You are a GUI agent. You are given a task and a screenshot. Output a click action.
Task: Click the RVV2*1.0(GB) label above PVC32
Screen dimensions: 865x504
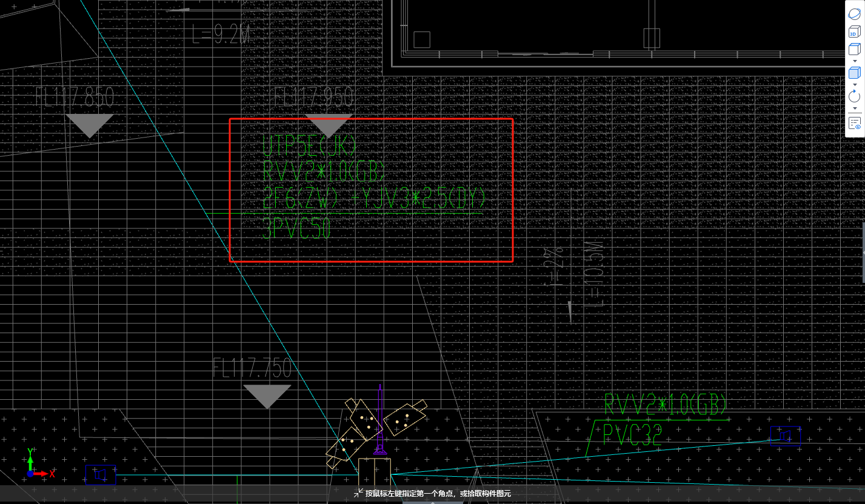tap(666, 405)
